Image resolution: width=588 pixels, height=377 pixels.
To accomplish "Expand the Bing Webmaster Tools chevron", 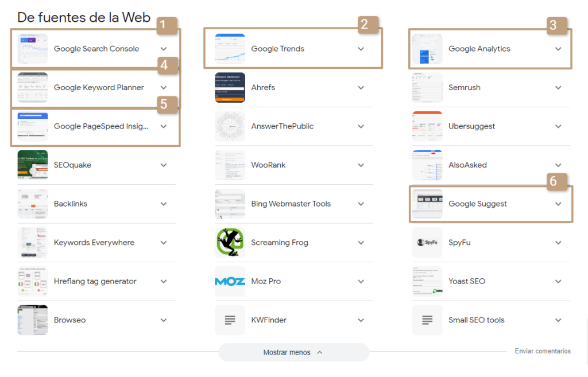I will tap(361, 204).
